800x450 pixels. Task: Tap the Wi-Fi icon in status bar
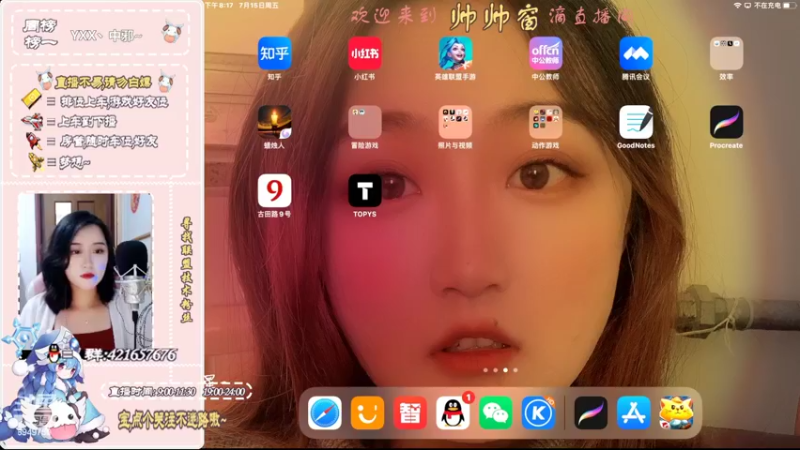point(737,5)
